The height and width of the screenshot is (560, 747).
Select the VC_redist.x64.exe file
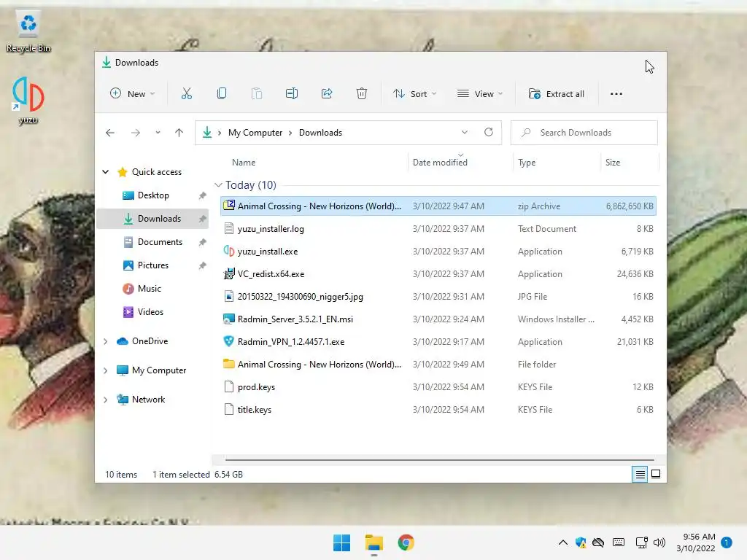coord(438,274)
